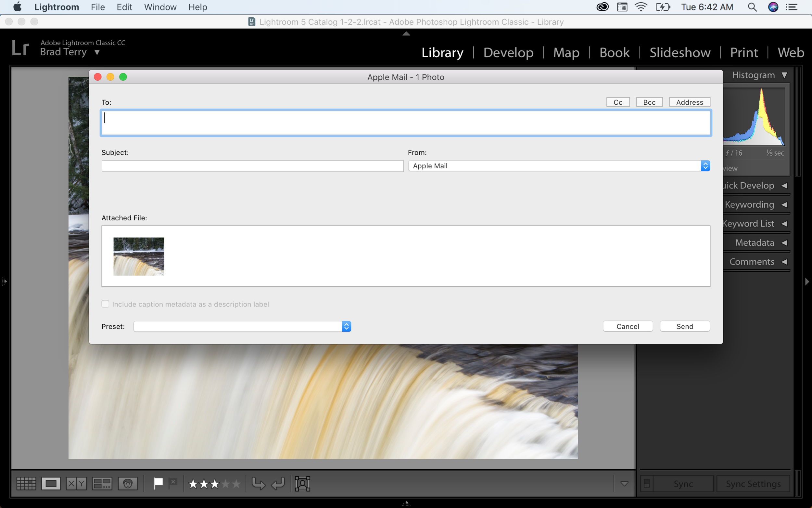Expand the Keywording panel

(x=784, y=205)
